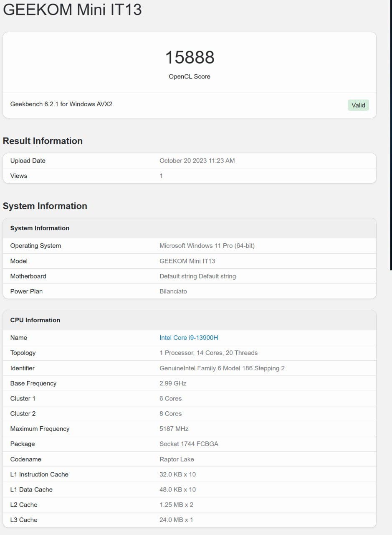The height and width of the screenshot is (535, 392).
Task: Select the Cluster 2 value 8 Cores
Action: 171,414
